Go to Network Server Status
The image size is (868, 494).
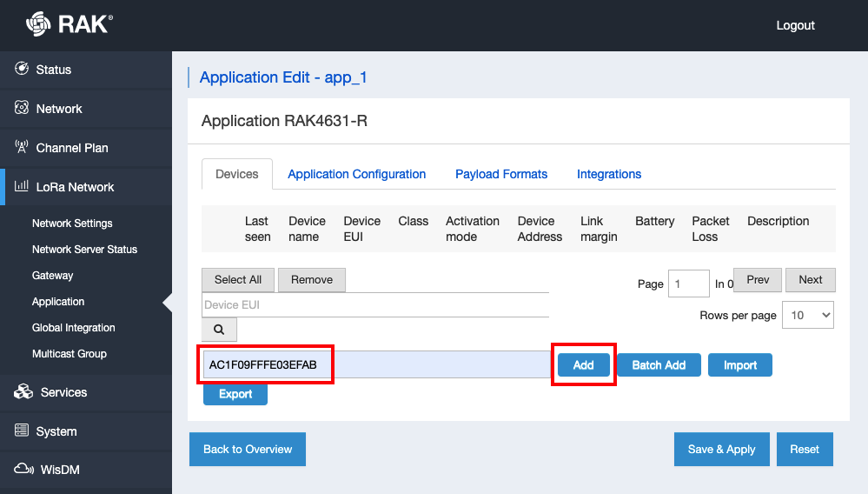click(84, 250)
